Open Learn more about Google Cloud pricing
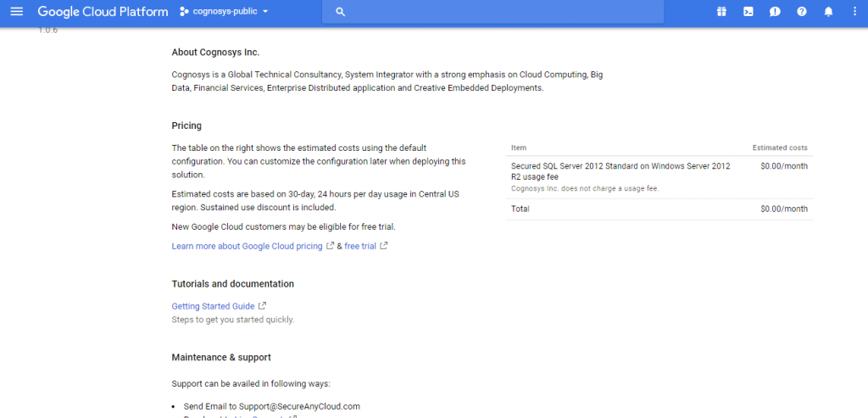 coord(247,246)
